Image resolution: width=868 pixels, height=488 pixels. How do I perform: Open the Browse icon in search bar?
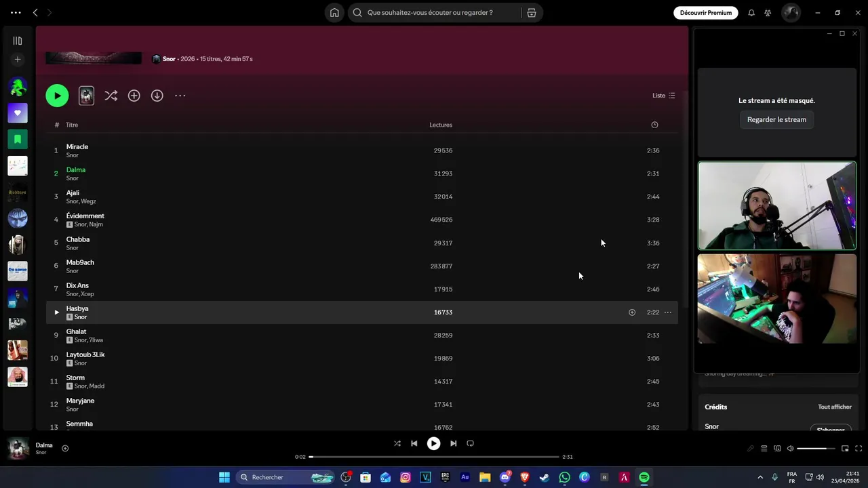[532, 13]
